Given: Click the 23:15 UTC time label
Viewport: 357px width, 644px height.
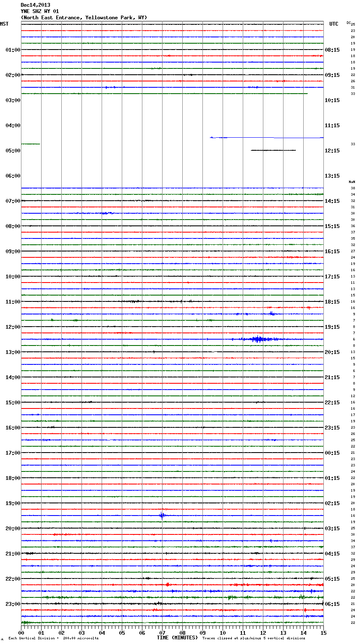Looking at the screenshot, I should coord(332,428).
